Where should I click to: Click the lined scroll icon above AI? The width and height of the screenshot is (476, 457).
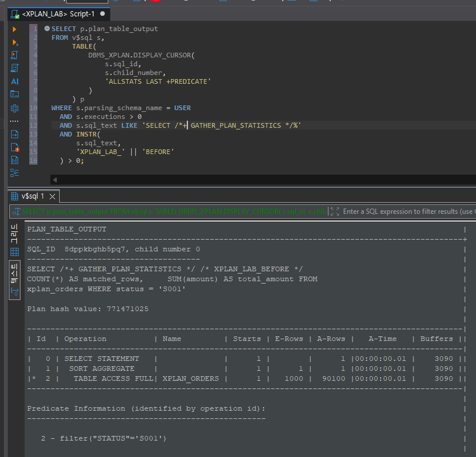(14, 69)
